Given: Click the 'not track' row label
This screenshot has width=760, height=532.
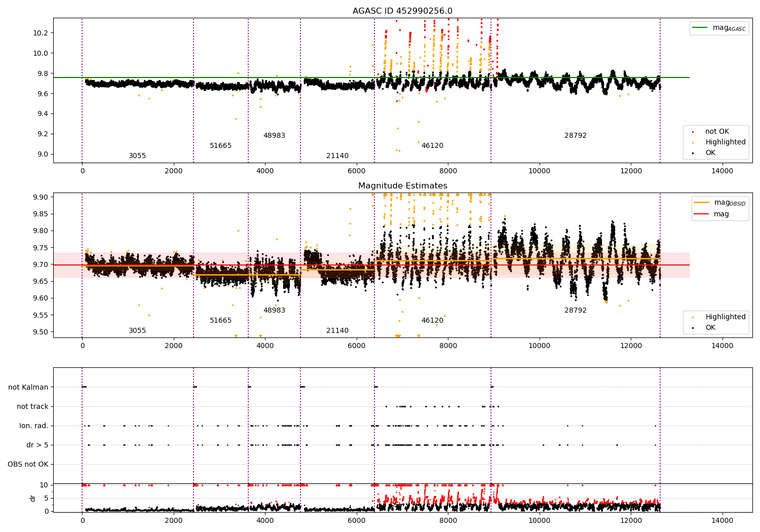Looking at the screenshot, I should [32, 406].
